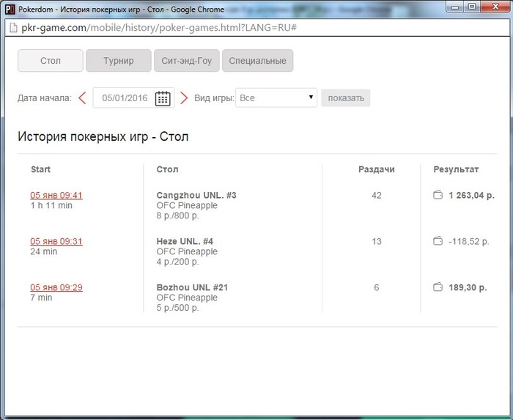This screenshot has height=420, width=513.
Task: Click the Дата начала label
Action: pos(45,97)
